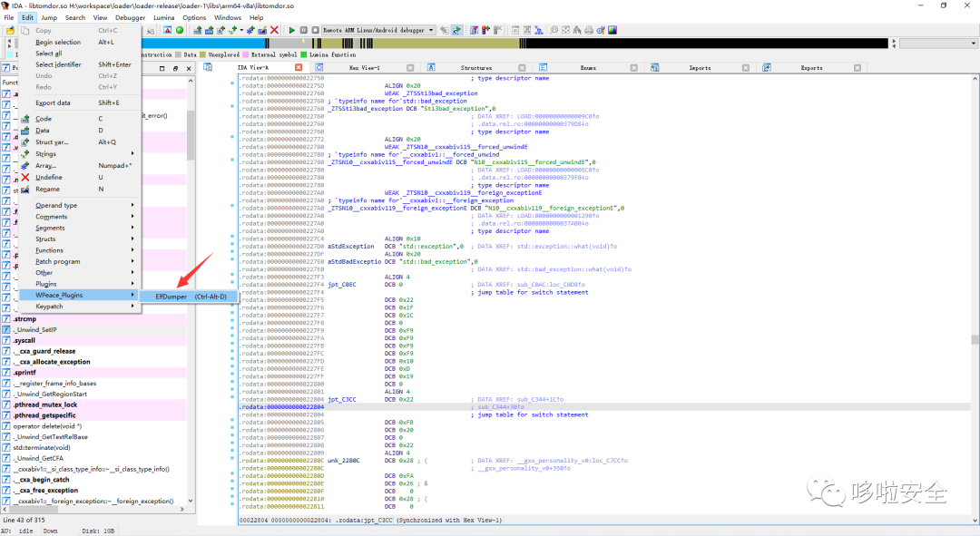Click the red X delete toolbar icon
980x536 pixels.
(274, 30)
